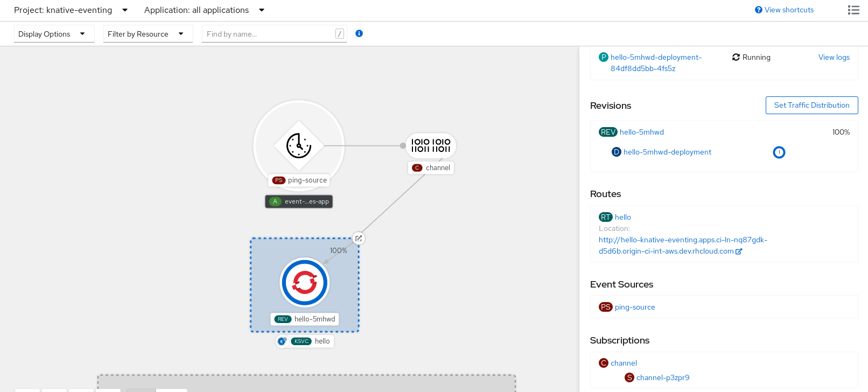The width and height of the screenshot is (868, 392).
Task: Click the info icon beside search field
Action: [359, 33]
